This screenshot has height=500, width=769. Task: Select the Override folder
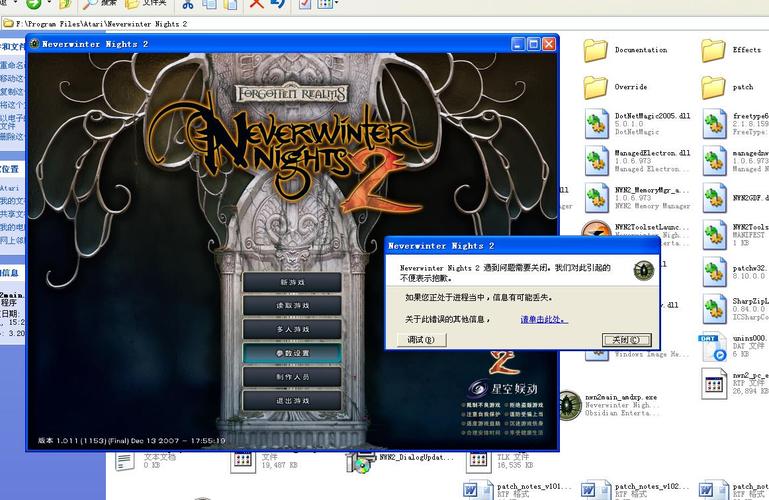pyautogui.click(x=615, y=87)
